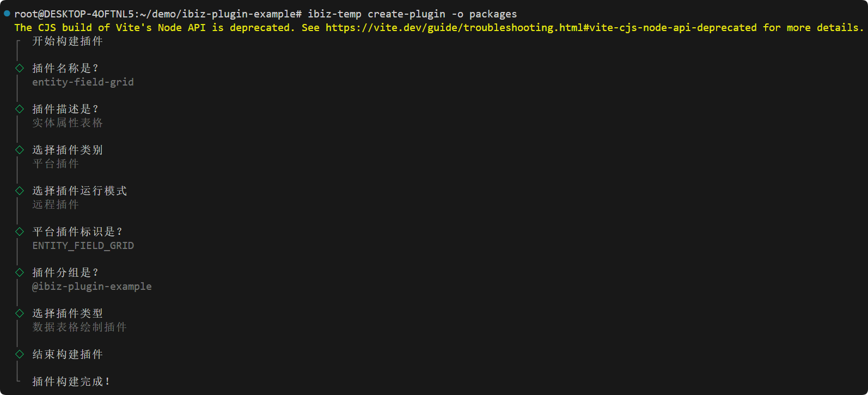
Task: Click the diamond marker beside 插件分组是？
Action: click(x=20, y=272)
